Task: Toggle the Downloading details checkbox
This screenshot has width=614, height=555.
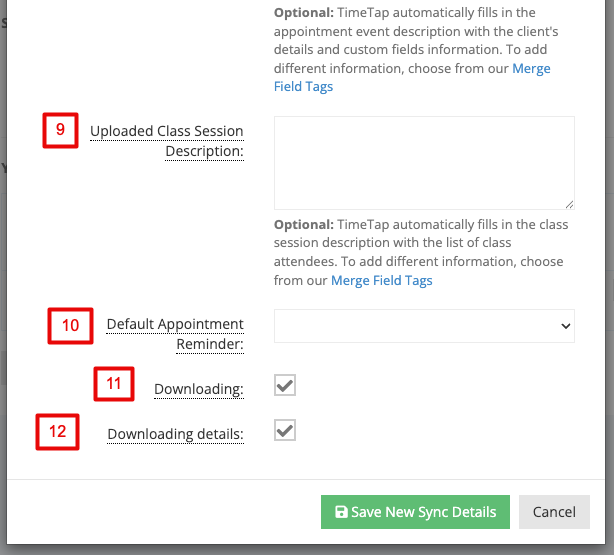Action: click(285, 430)
